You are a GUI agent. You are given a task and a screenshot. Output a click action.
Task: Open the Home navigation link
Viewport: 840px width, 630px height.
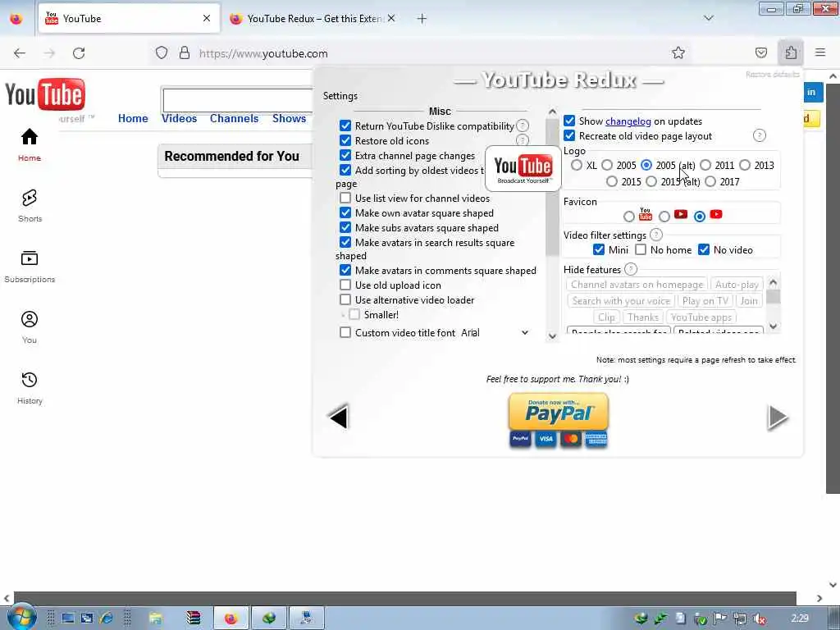click(x=133, y=118)
